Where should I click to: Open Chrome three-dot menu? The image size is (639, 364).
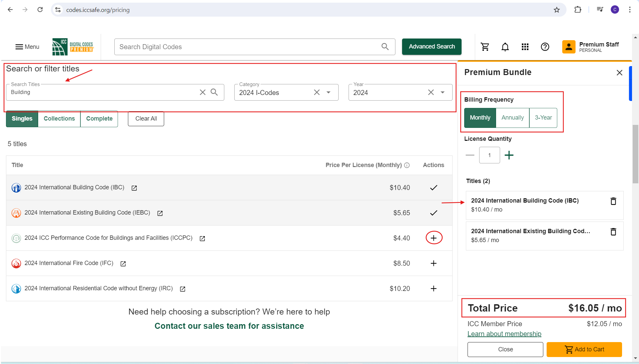630,10
